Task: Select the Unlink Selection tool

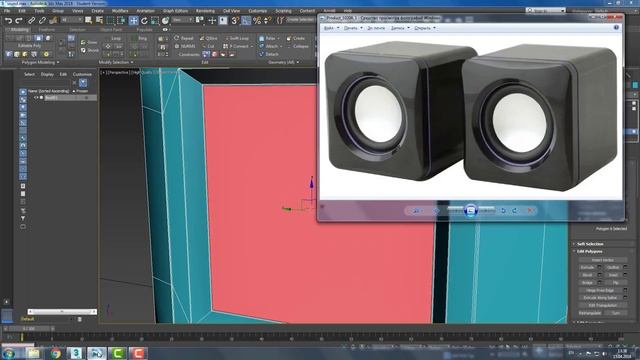Action: 42,20
